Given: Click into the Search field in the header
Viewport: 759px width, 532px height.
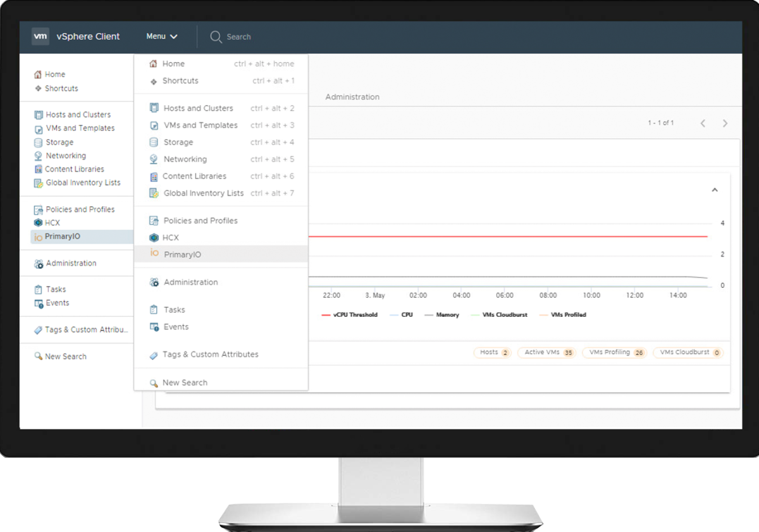Looking at the screenshot, I should 238,37.
